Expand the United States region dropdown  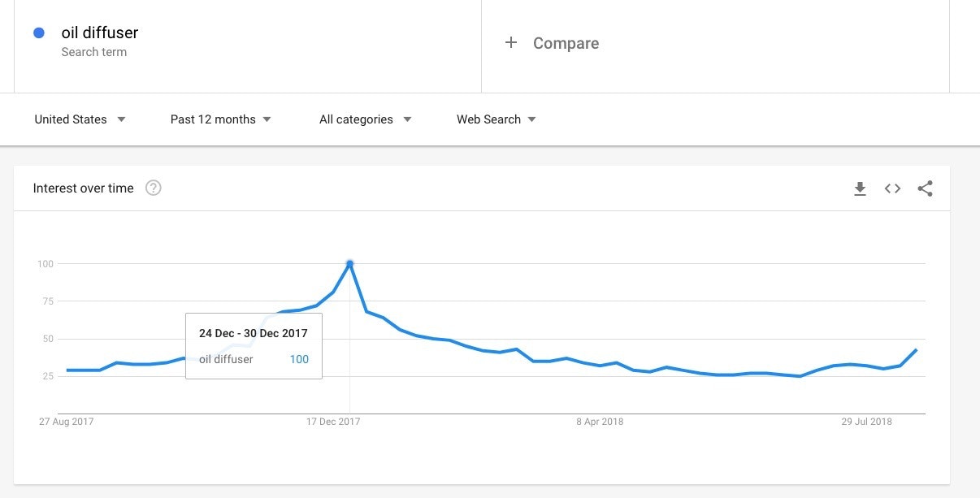click(x=80, y=119)
